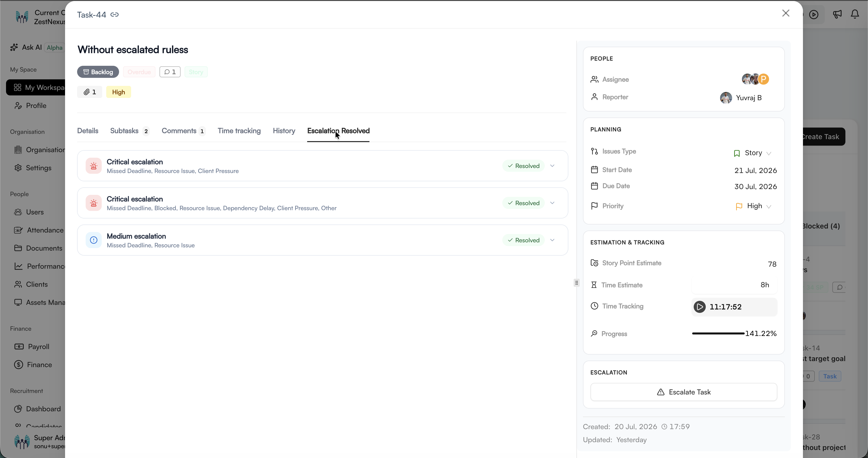Image resolution: width=868 pixels, height=458 pixels.
Task: Click the Yuvraj B reporter avatar
Action: coord(726,98)
